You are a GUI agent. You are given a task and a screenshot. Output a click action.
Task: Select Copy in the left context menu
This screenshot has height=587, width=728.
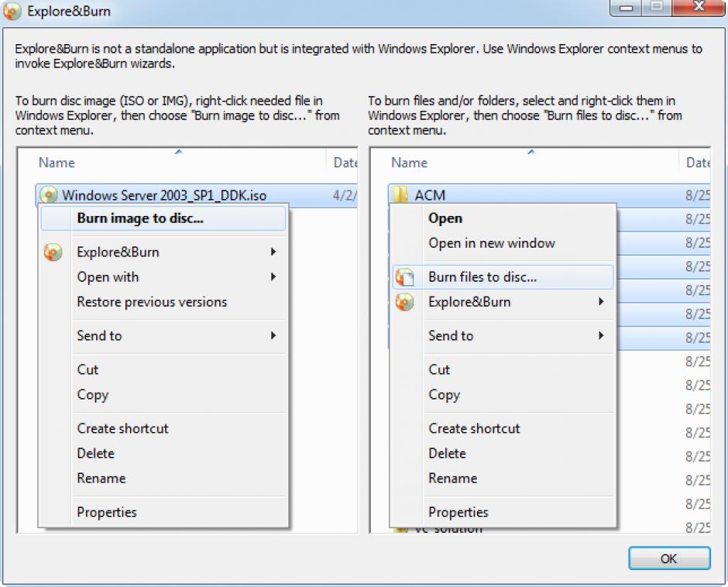click(163, 395)
